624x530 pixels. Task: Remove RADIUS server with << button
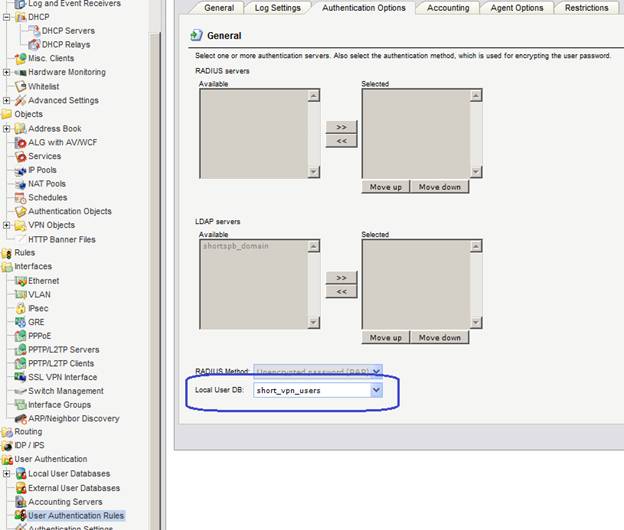click(x=341, y=141)
